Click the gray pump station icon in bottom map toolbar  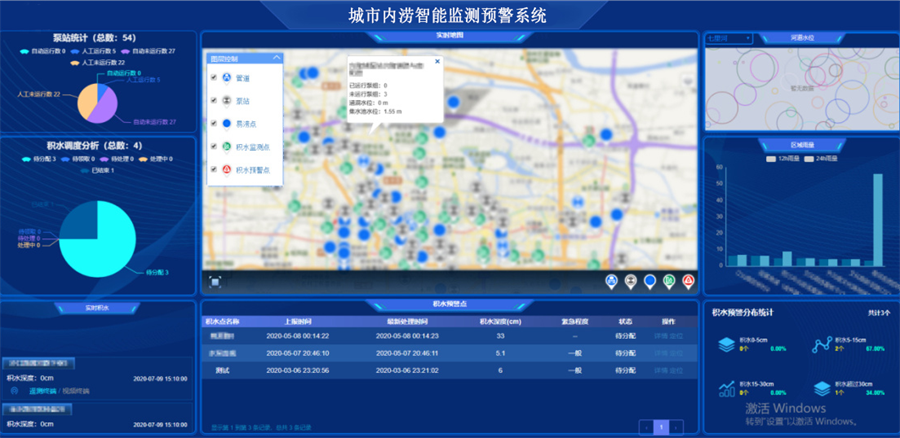(x=631, y=281)
